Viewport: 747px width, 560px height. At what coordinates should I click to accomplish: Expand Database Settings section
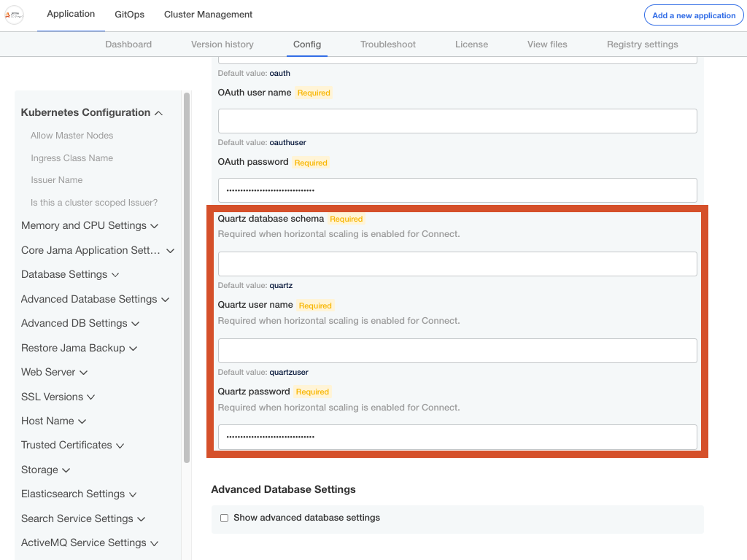pyautogui.click(x=70, y=275)
